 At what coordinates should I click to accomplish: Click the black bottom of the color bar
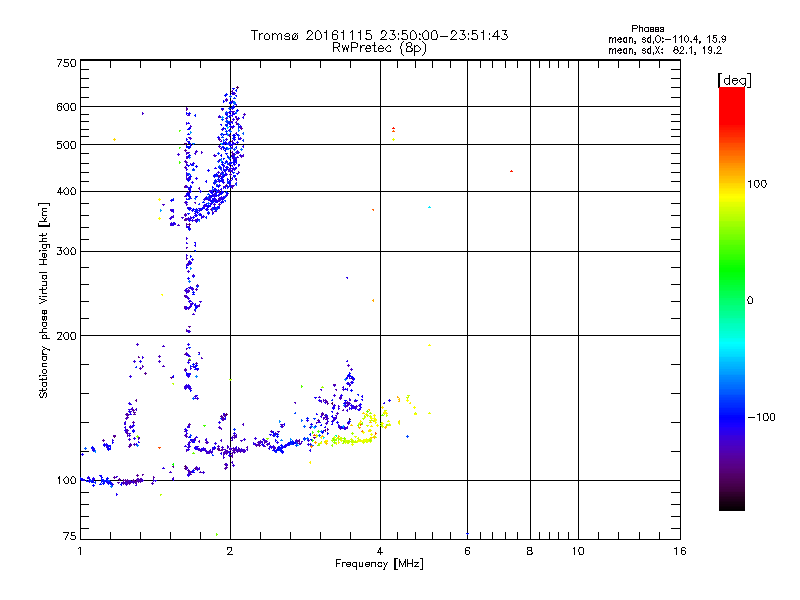(732, 503)
